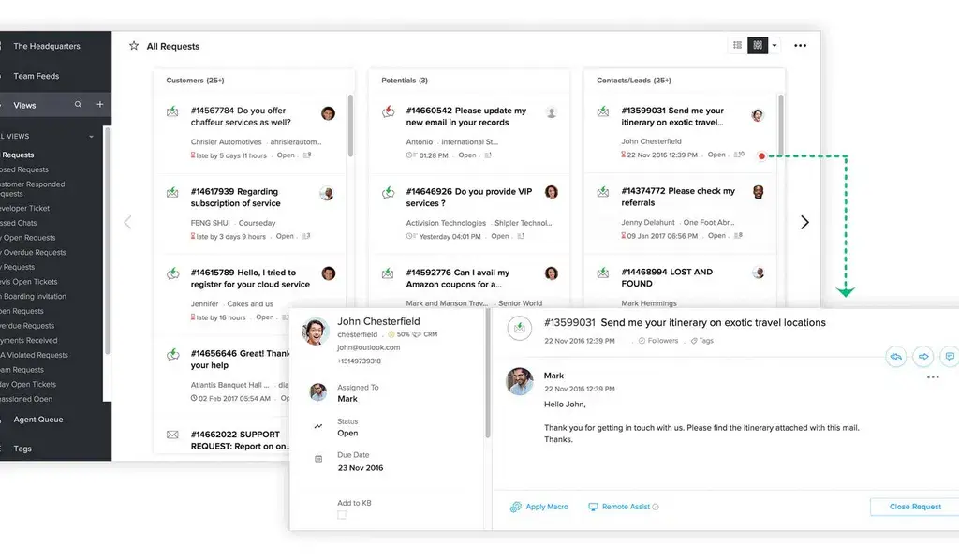Click the Due Date 23 Nov 2016
This screenshot has height=560, width=959.
(x=361, y=467)
